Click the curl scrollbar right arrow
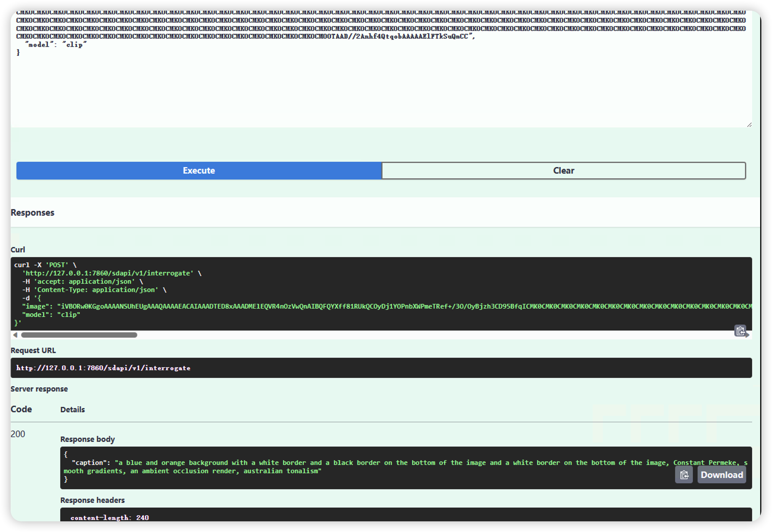 point(748,335)
